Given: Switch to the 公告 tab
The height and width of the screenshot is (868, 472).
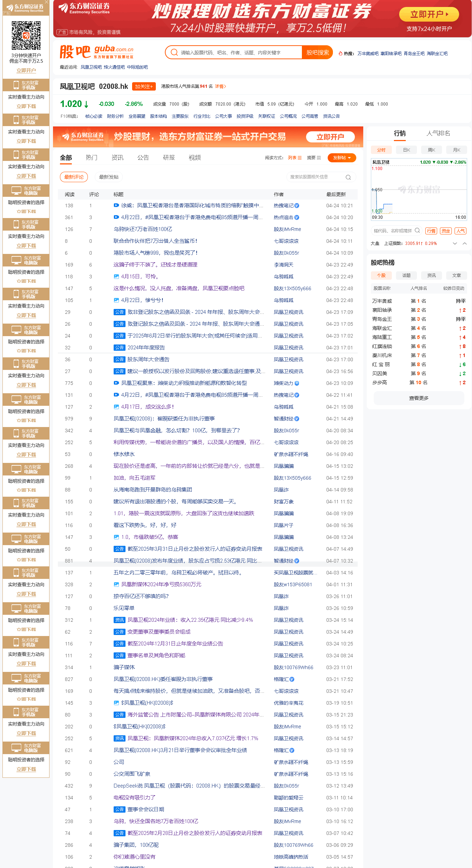Looking at the screenshot, I should pos(143,158).
